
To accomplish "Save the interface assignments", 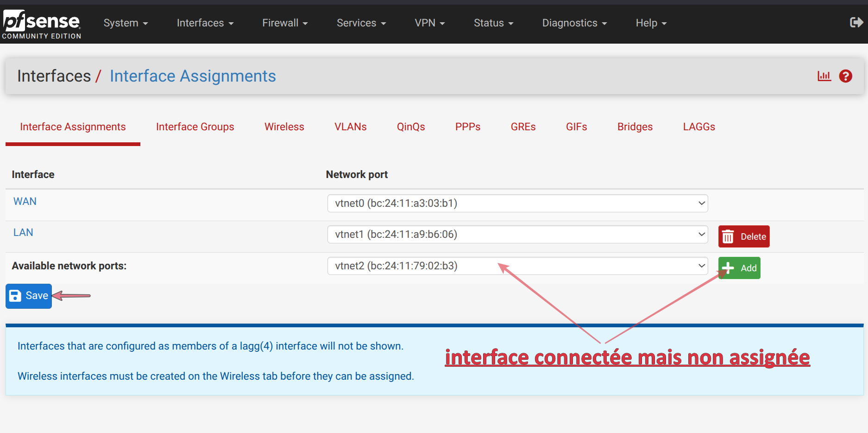I will 29,296.
